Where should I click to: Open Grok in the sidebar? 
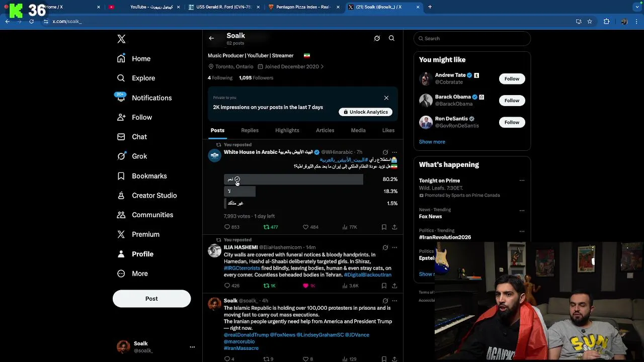tap(132, 156)
